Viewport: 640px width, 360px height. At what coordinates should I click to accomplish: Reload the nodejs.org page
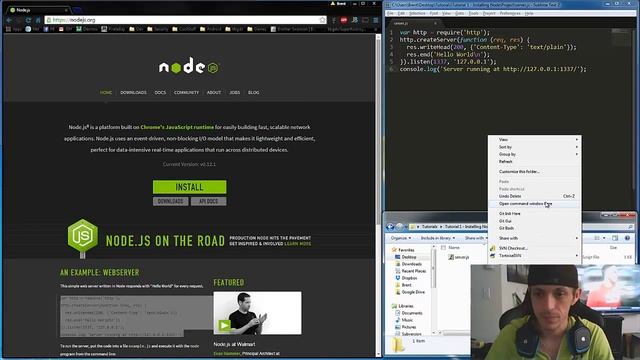click(x=28, y=20)
